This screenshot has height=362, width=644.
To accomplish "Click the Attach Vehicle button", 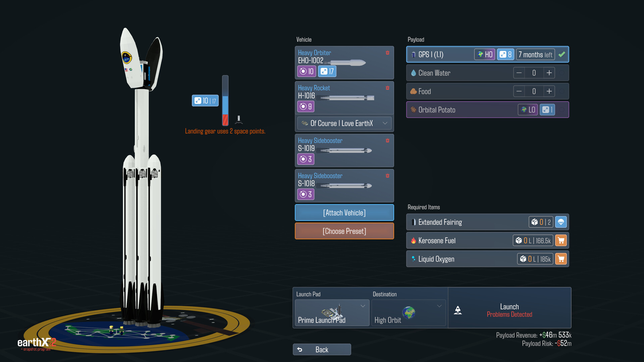I will pyautogui.click(x=344, y=213).
